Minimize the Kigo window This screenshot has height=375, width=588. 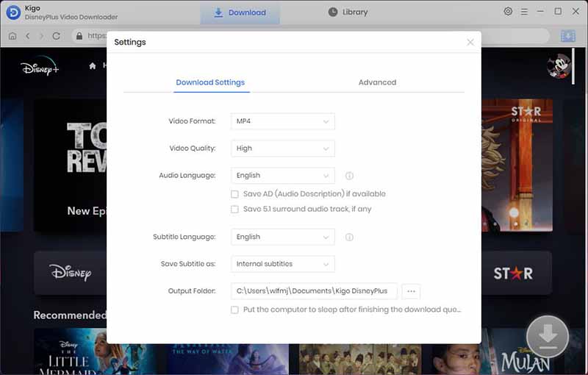[540, 12]
